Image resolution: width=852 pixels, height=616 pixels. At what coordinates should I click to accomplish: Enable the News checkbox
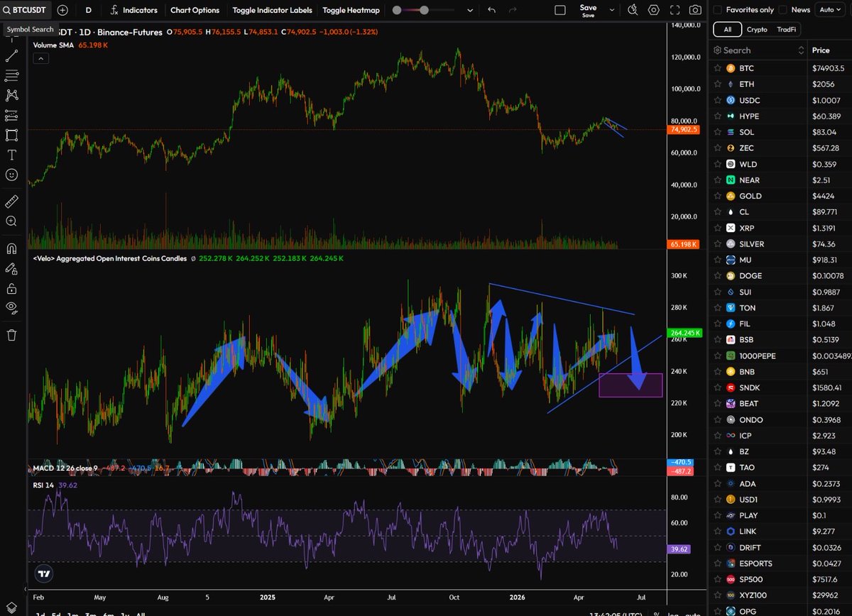(x=782, y=10)
